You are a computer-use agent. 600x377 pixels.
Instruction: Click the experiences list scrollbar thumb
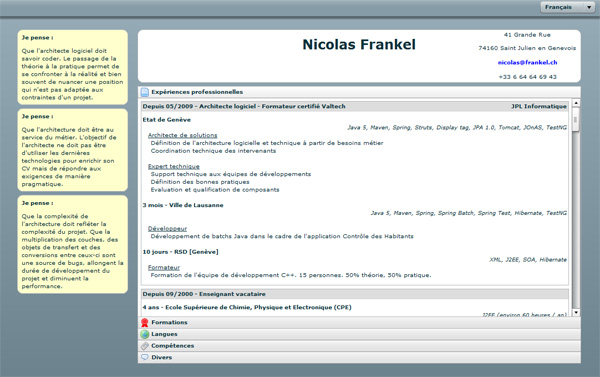point(576,119)
